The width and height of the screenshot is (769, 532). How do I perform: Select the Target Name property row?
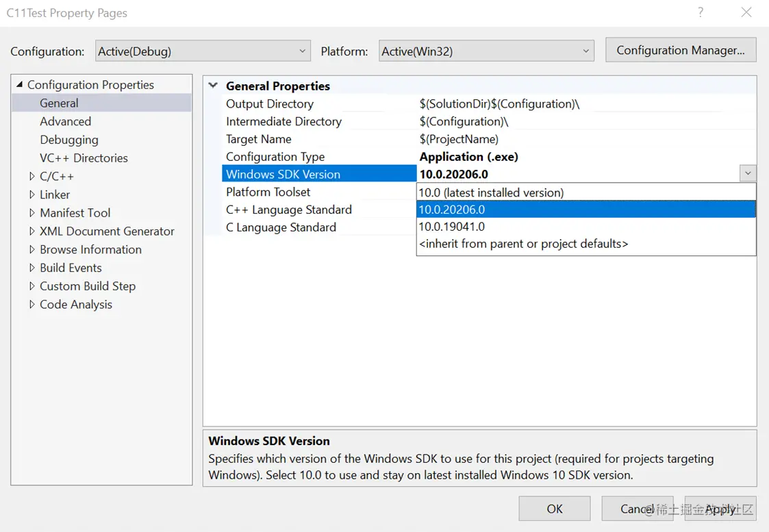pos(259,139)
